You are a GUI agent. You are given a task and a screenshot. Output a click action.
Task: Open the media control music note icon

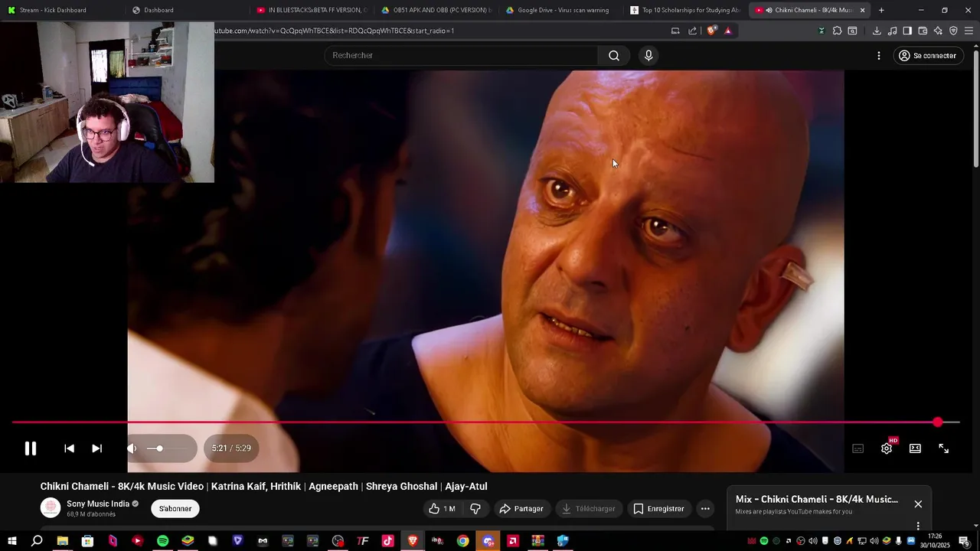(892, 31)
